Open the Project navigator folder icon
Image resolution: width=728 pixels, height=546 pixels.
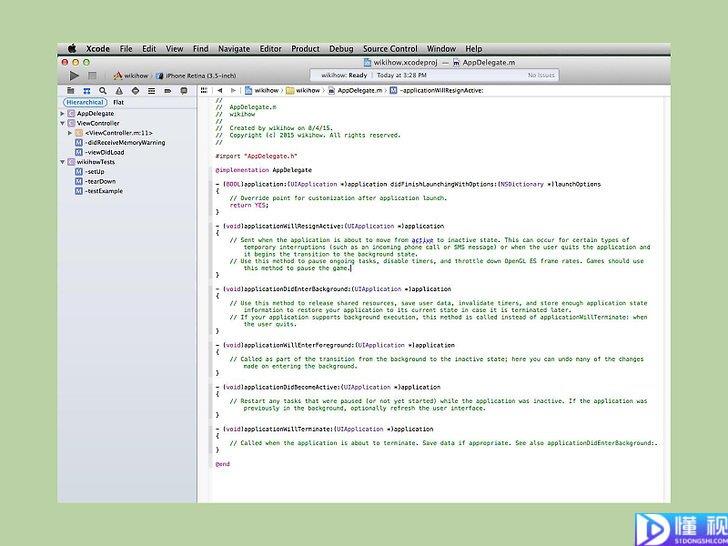[x=71, y=91]
